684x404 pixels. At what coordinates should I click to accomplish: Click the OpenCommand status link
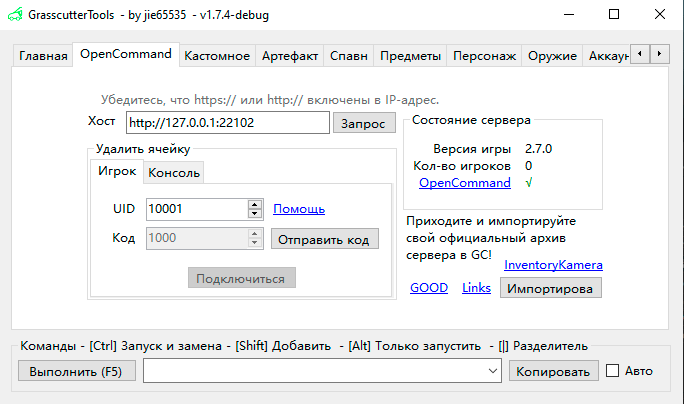pyautogui.click(x=465, y=183)
